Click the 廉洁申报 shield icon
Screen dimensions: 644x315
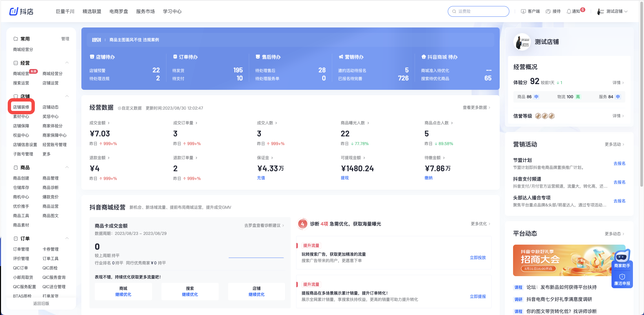pyautogui.click(x=622, y=277)
